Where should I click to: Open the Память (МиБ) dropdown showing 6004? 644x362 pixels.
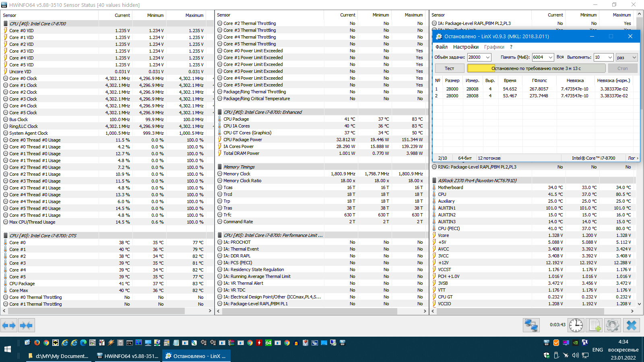click(x=543, y=57)
